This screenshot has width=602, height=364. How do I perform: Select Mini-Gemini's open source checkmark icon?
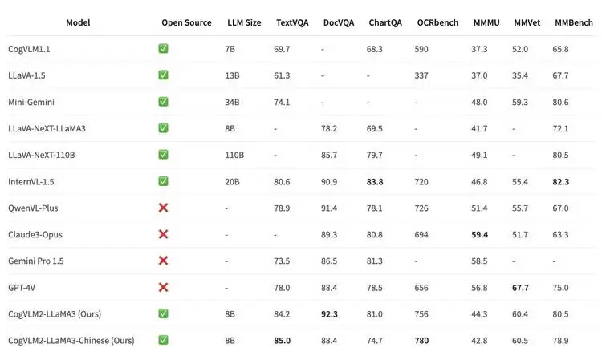coord(163,102)
